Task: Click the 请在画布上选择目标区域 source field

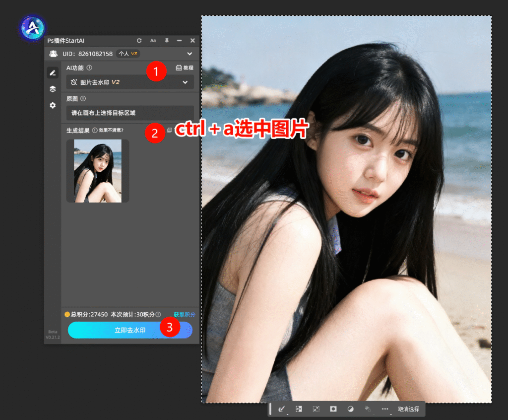Action: coord(129,113)
